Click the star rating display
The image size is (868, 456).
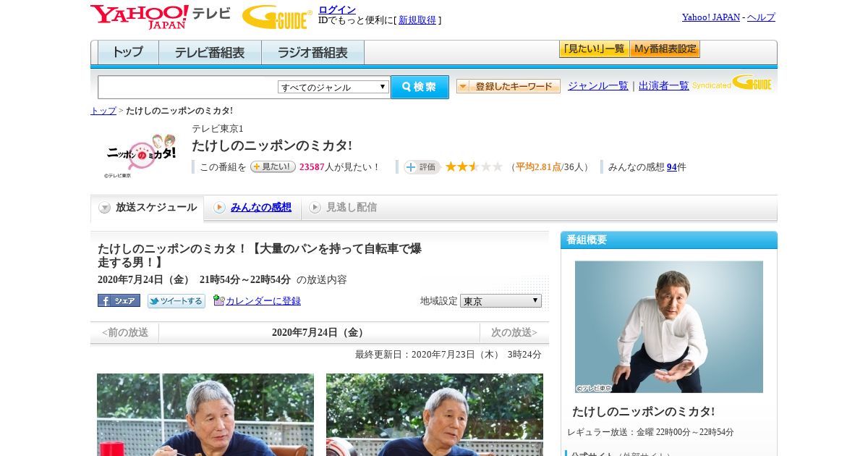point(474,166)
